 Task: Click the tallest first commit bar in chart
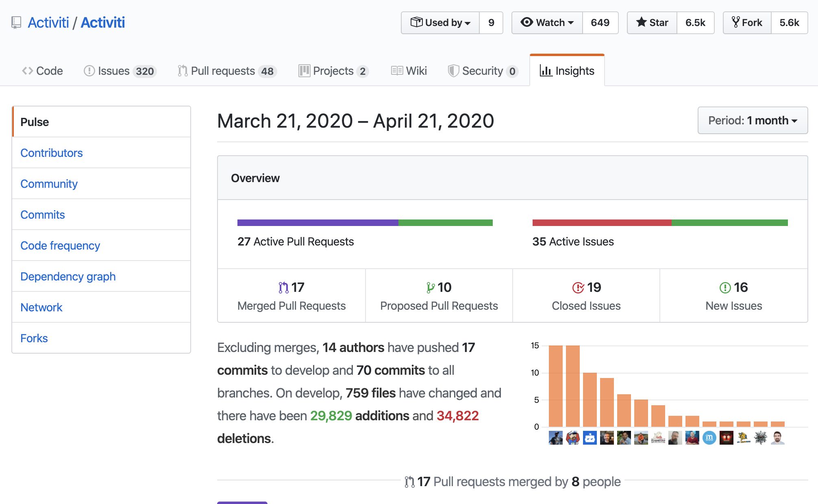click(555, 385)
